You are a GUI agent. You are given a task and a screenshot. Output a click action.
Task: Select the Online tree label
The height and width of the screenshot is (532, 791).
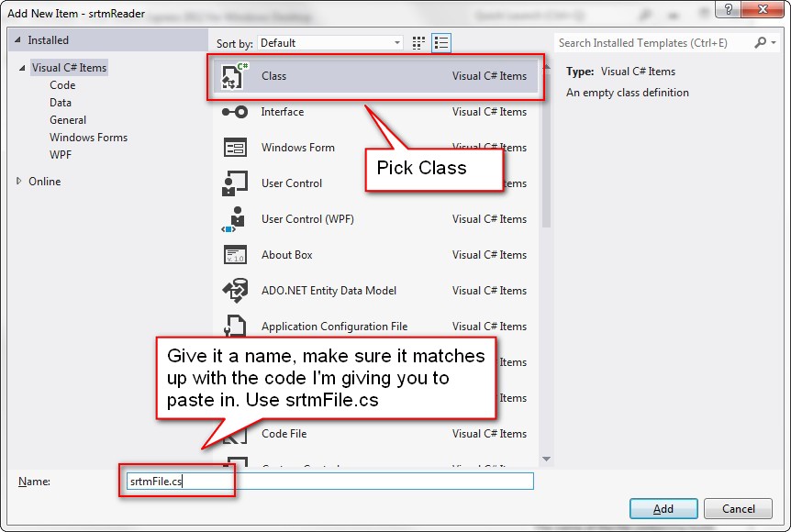point(44,181)
